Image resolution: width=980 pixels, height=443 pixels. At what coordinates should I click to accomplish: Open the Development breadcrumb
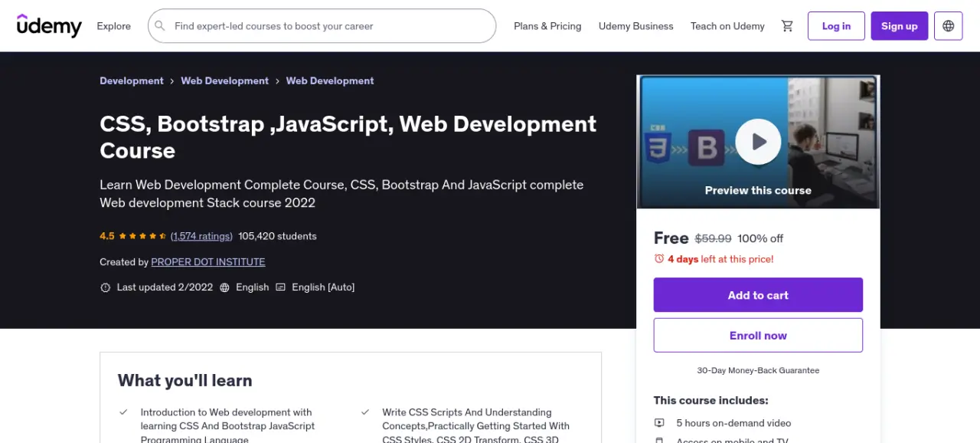point(132,80)
